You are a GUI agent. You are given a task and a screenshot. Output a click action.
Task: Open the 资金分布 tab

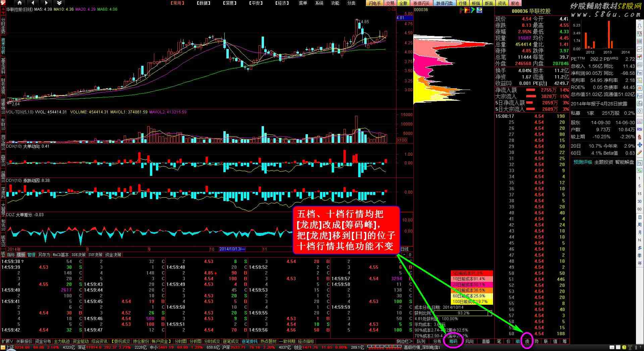[43, 341]
